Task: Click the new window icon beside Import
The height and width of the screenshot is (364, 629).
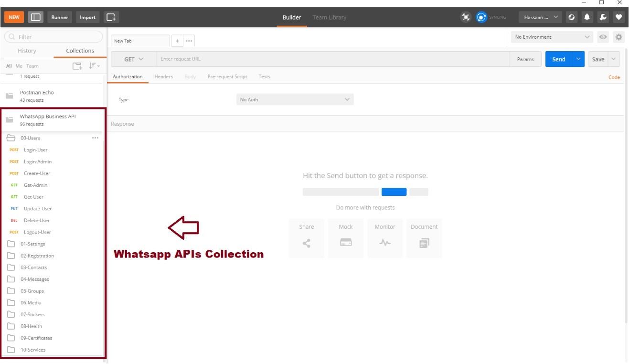Action: pyautogui.click(x=111, y=17)
